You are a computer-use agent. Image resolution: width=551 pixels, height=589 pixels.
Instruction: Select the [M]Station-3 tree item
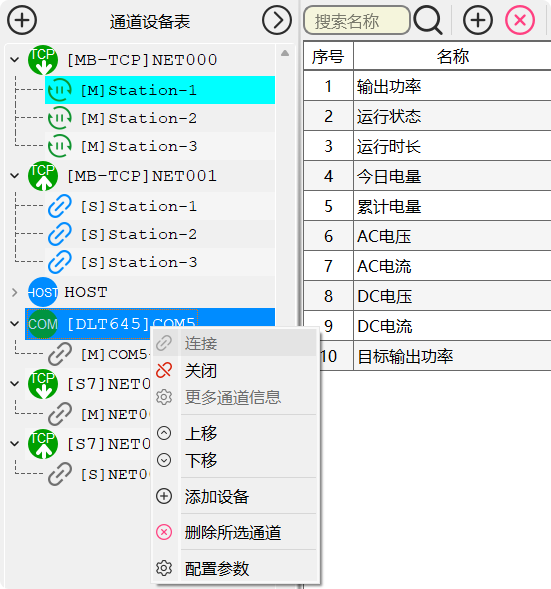click(160, 146)
